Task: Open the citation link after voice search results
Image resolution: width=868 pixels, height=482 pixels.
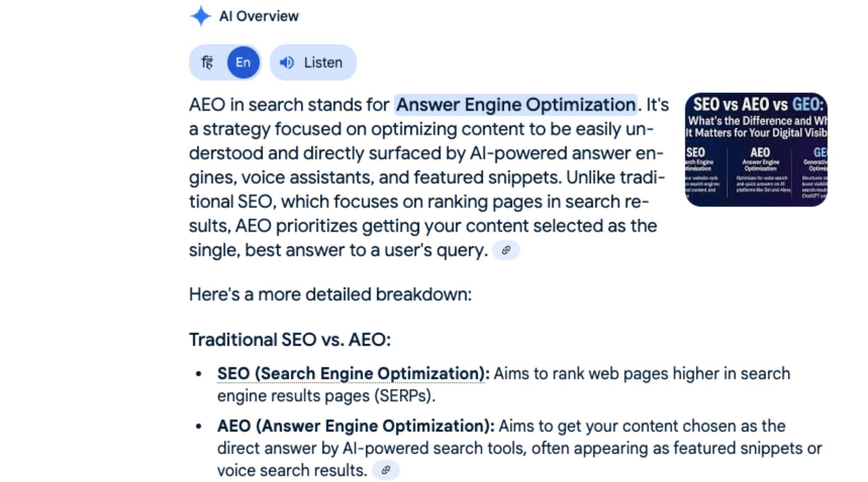Action: [385, 469]
